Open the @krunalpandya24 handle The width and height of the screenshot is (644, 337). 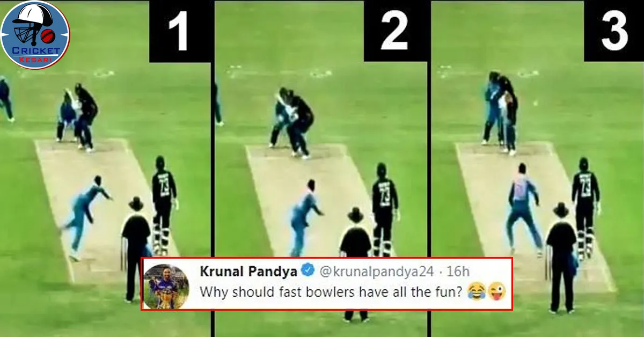(376, 272)
